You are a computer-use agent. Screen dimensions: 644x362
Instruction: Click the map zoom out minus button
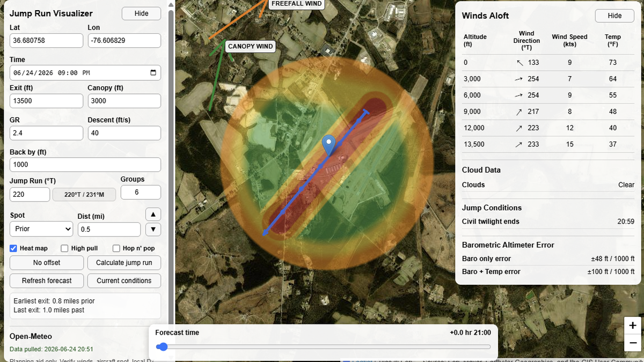(633, 342)
